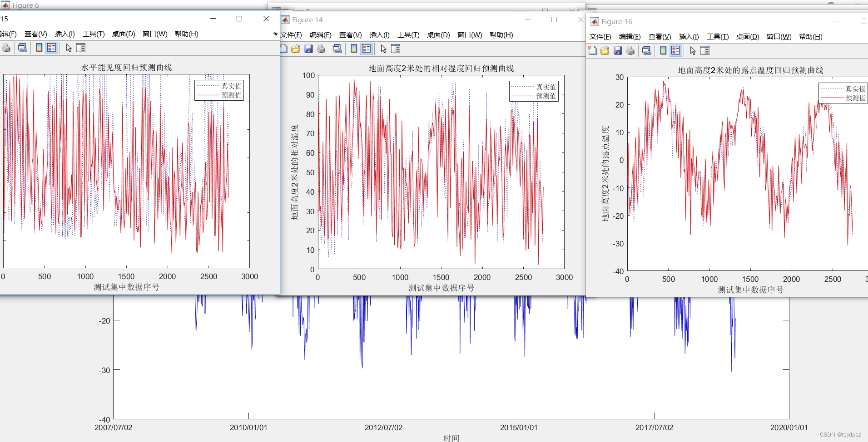Image resolution: width=868 pixels, height=442 pixels.
Task: Save figure icon in Figure 16 toolbar
Action: [618, 50]
